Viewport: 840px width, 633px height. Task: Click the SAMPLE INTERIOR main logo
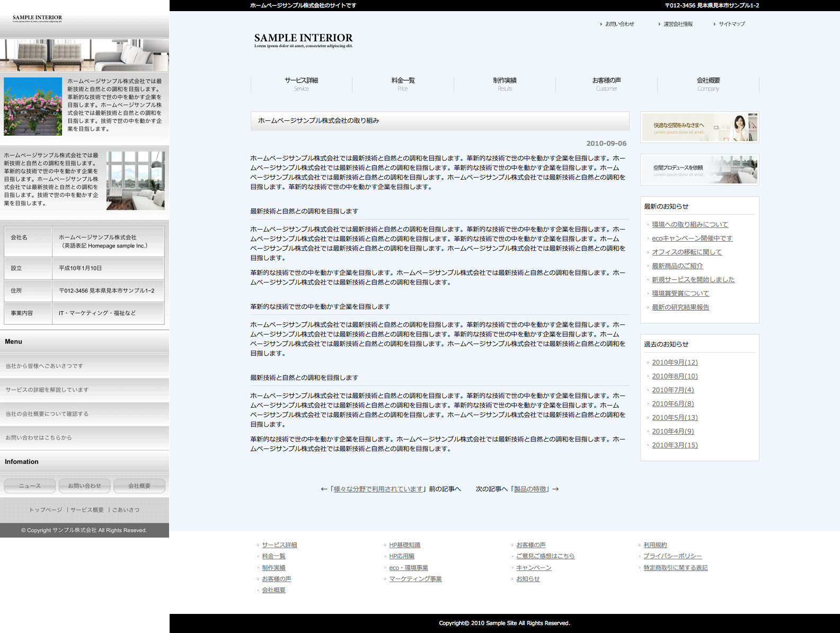click(303, 40)
